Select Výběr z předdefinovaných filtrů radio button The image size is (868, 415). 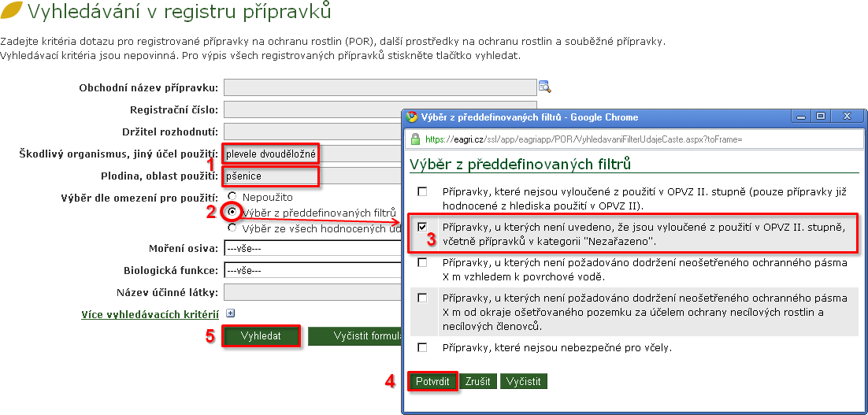[x=232, y=211]
